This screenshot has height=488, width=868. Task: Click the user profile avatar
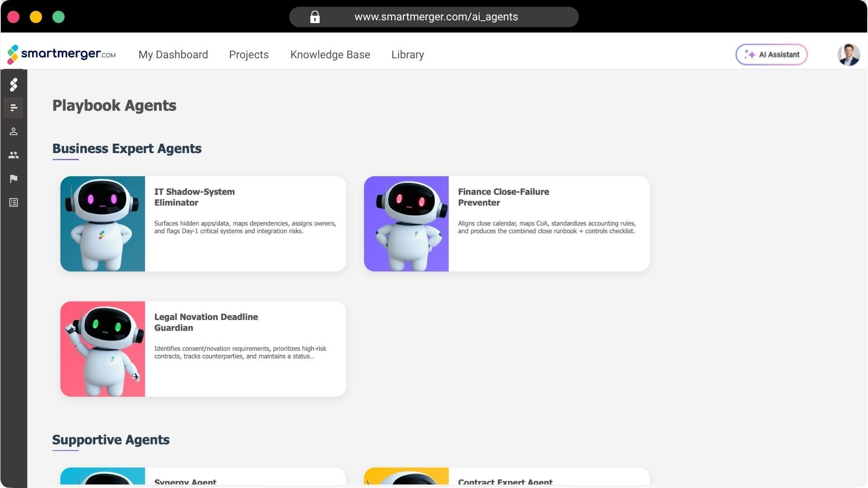(x=848, y=55)
